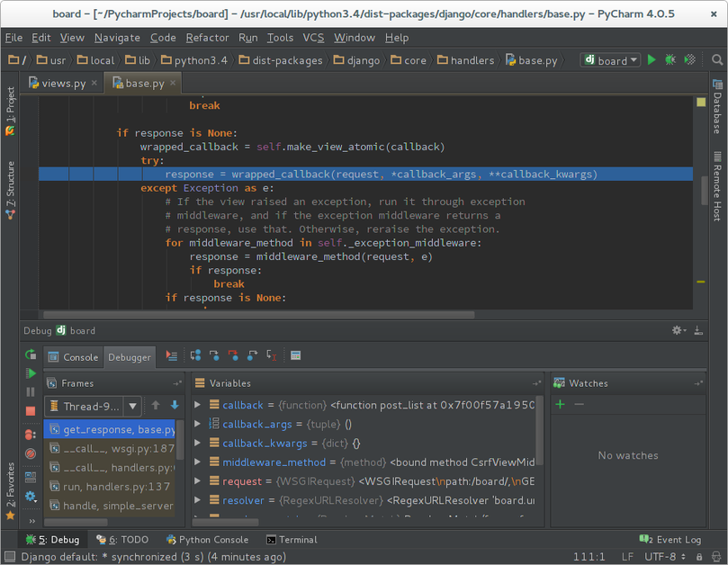Screen dimensions: 728x565
Task: Close the base.py editor tab
Action: (x=173, y=83)
